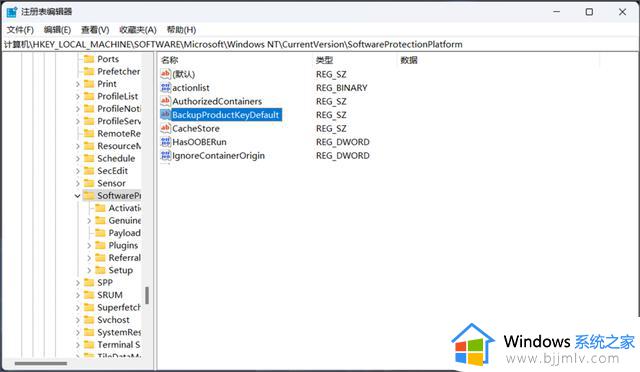Image resolution: width=640 pixels, height=372 pixels.
Task: Select the AuthorizedContainers value name
Action: pos(217,101)
